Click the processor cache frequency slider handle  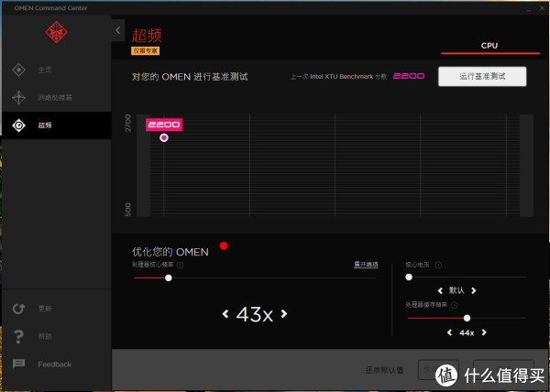(467, 318)
